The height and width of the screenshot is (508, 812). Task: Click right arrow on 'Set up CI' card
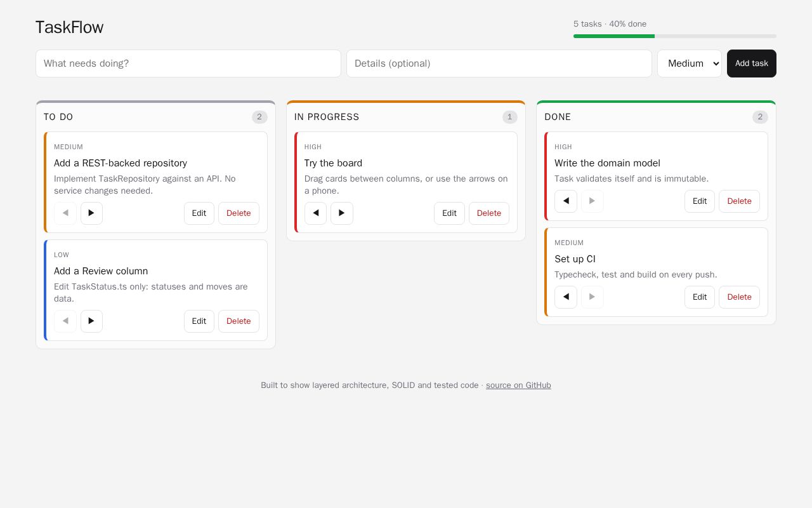(593, 297)
